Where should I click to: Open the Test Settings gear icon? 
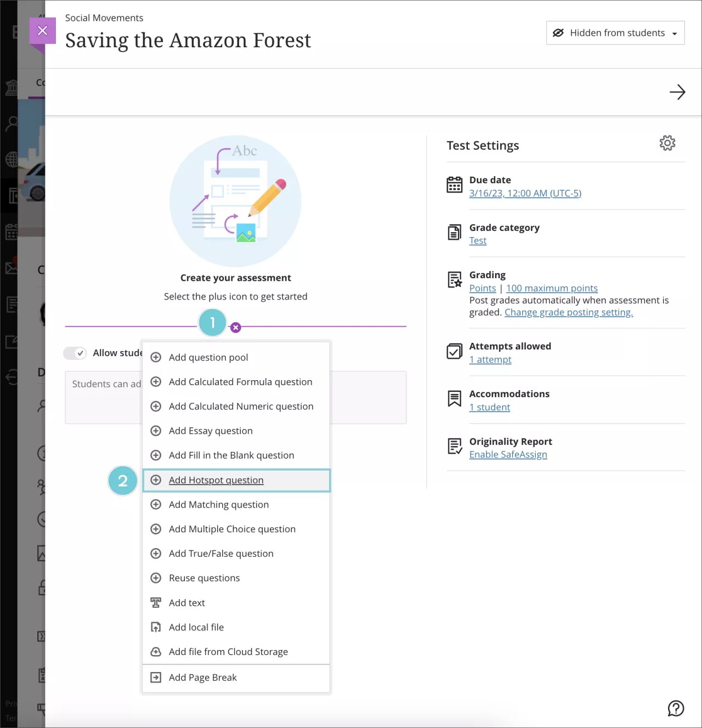pos(667,143)
